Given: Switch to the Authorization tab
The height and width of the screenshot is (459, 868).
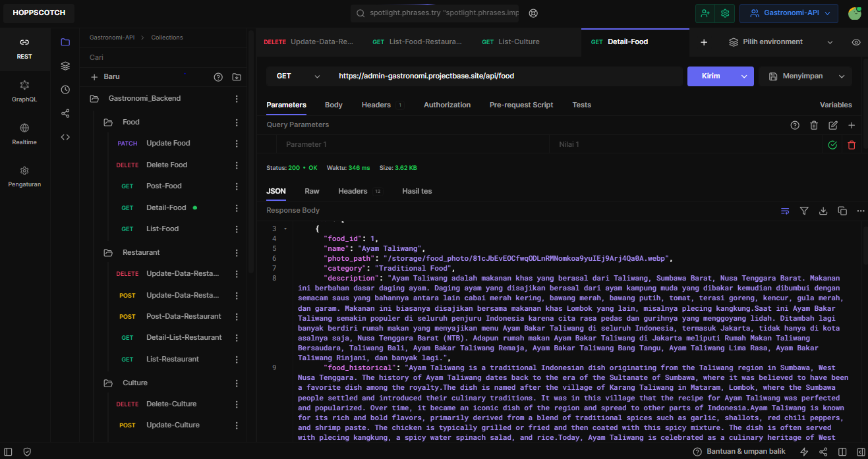Looking at the screenshot, I should 447,105.
